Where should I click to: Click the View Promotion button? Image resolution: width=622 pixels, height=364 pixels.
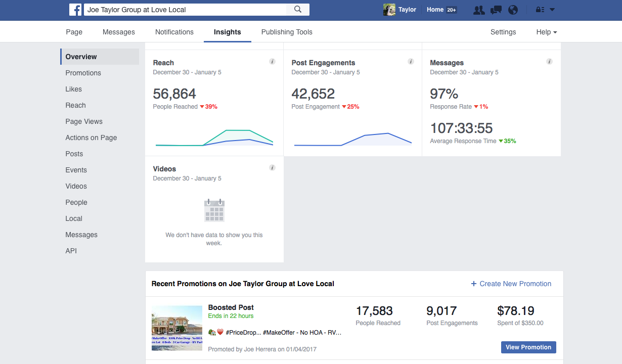click(x=528, y=347)
